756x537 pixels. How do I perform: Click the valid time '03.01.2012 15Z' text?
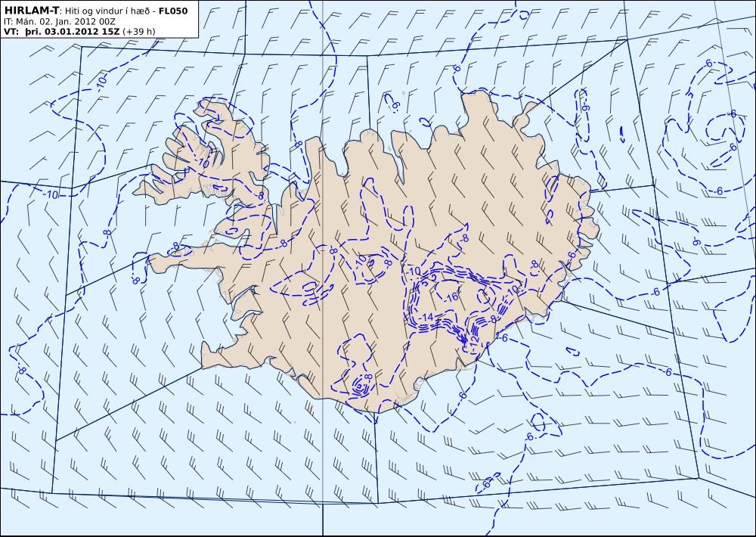[x=82, y=32]
